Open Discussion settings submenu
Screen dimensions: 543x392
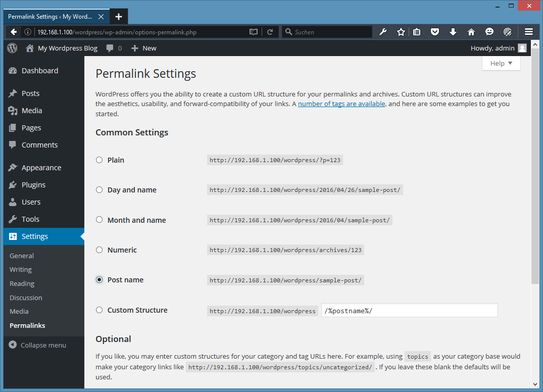(x=26, y=298)
